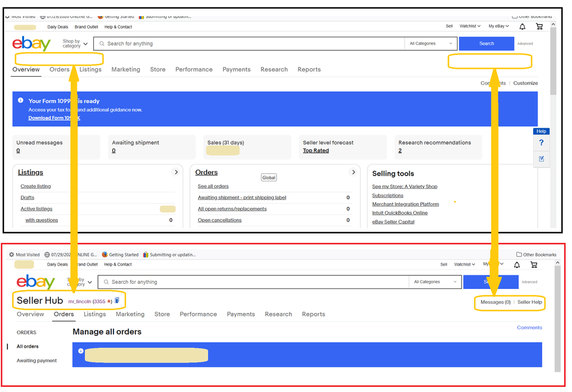
Task: Open All Categories dropdown in bottom window
Action: pos(435,282)
